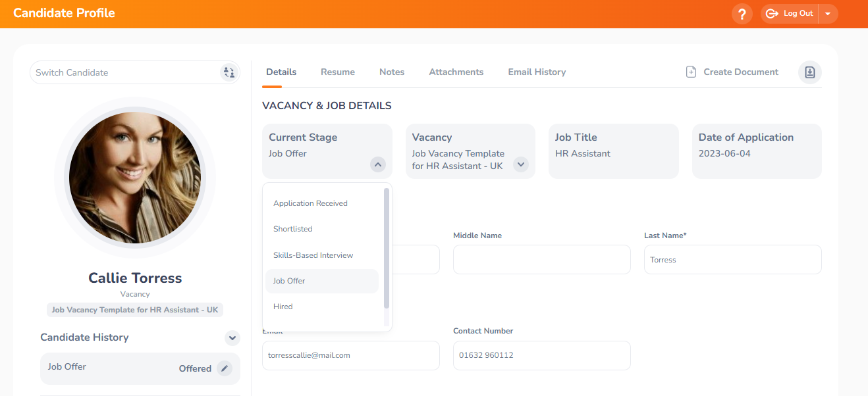This screenshot has height=396, width=868.
Task: Open the Notes tab
Action: click(x=392, y=72)
